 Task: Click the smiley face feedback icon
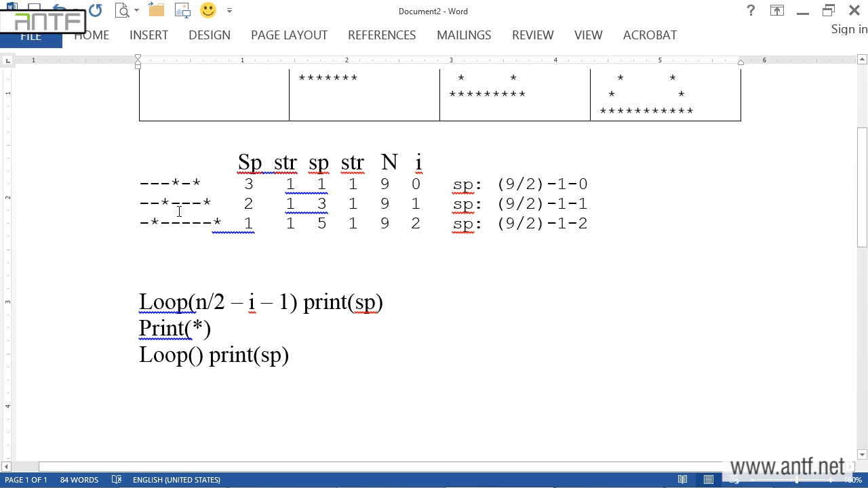(208, 10)
